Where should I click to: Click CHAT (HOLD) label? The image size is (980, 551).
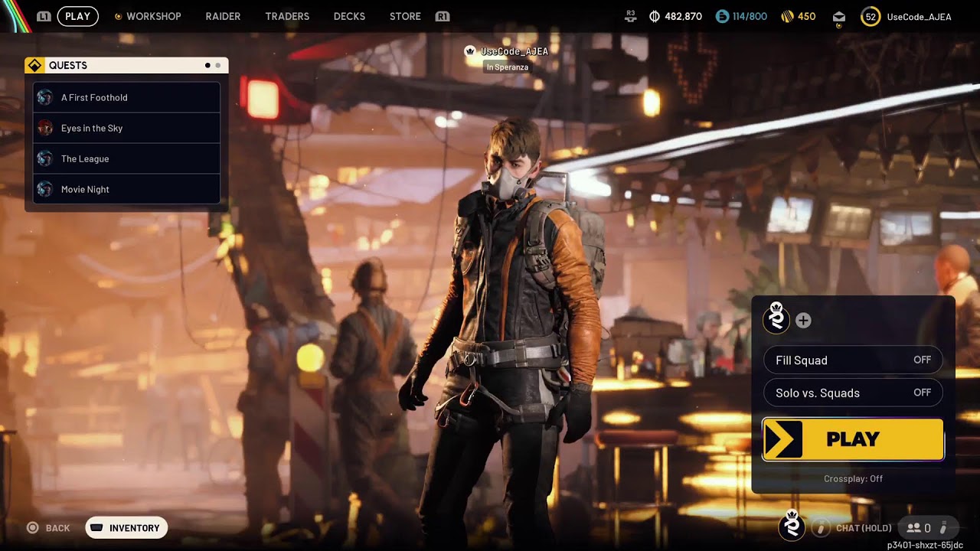[864, 528]
